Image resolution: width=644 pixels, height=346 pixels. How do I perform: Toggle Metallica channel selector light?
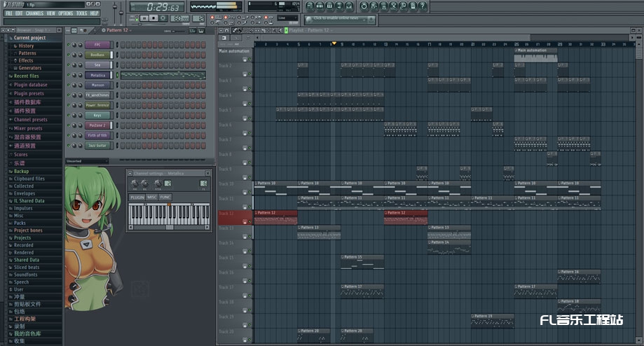click(x=117, y=75)
